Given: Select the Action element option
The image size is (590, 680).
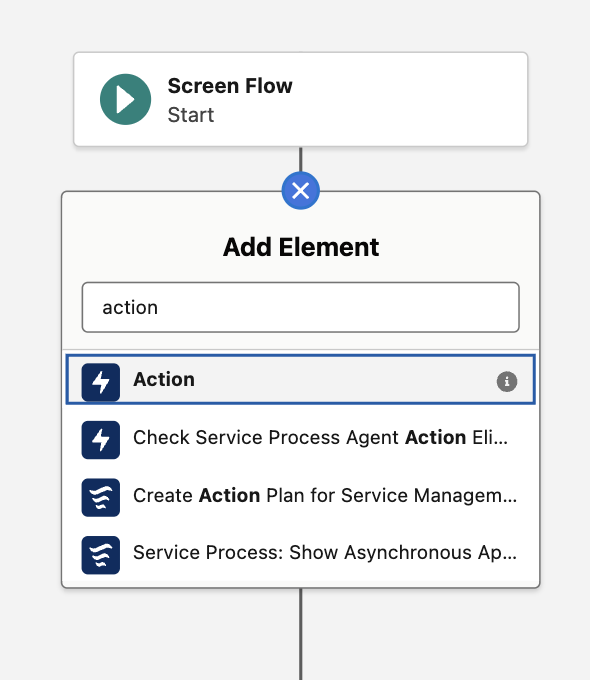Looking at the screenshot, I should 301,379.
